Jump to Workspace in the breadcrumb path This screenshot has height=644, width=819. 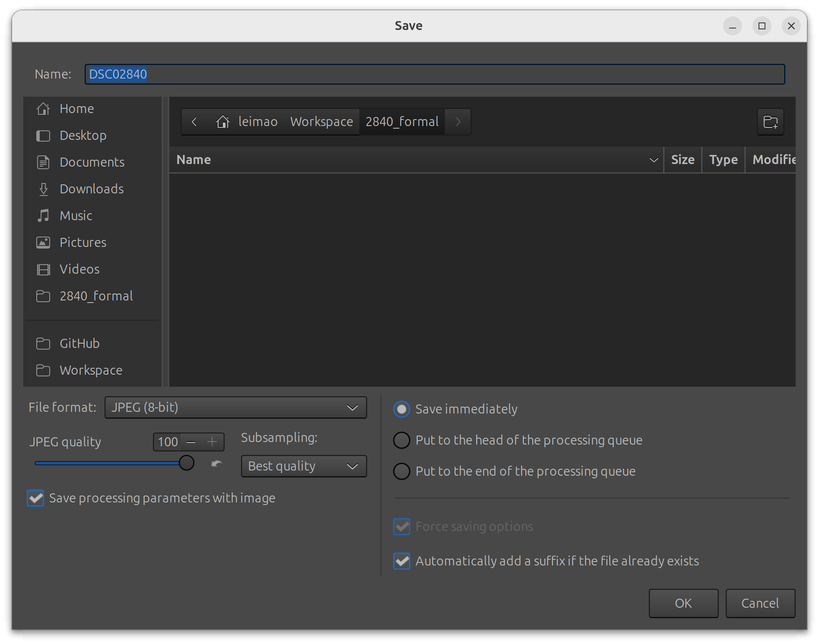click(321, 122)
